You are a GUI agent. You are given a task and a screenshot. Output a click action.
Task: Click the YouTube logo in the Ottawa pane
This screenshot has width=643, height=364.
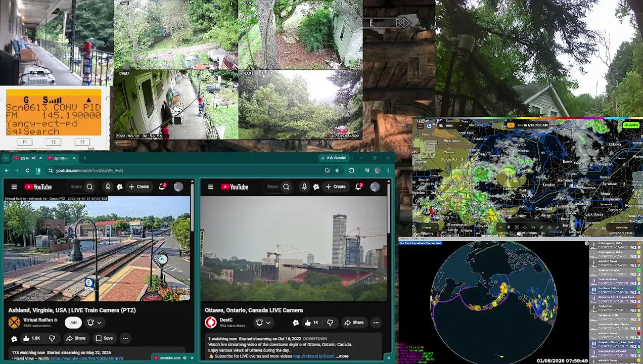235,187
